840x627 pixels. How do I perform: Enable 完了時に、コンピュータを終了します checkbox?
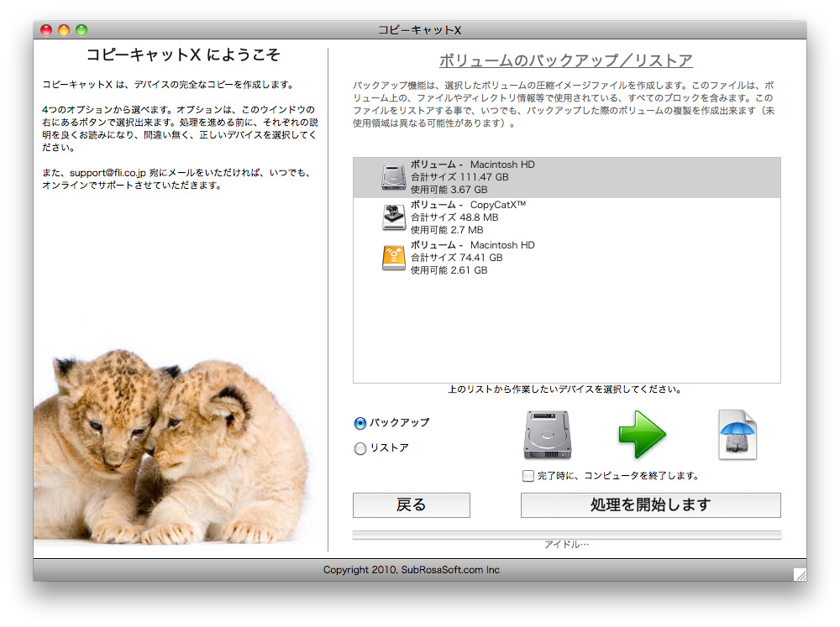(x=528, y=475)
